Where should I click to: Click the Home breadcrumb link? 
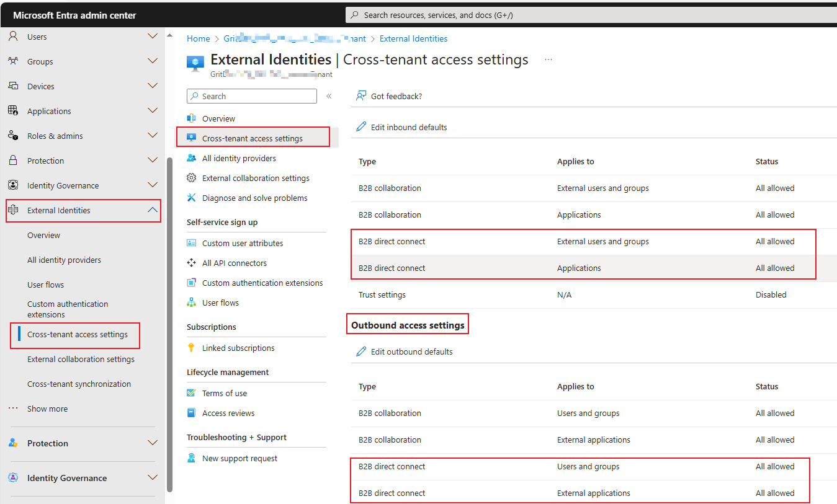[x=199, y=38]
